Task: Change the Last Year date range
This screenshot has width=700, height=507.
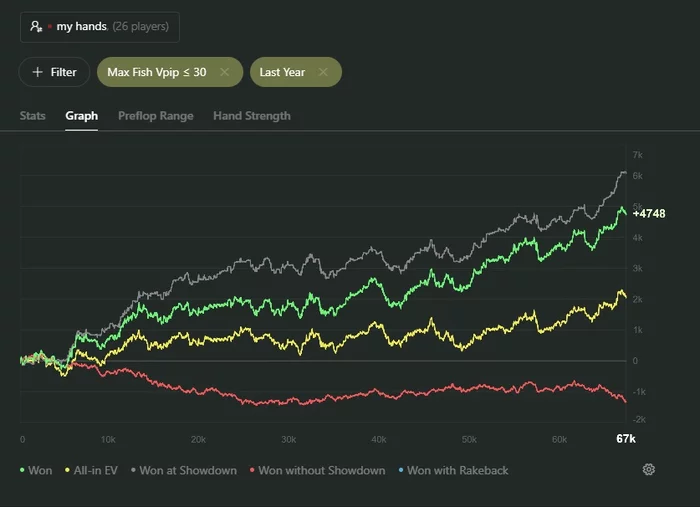Action: pos(282,72)
